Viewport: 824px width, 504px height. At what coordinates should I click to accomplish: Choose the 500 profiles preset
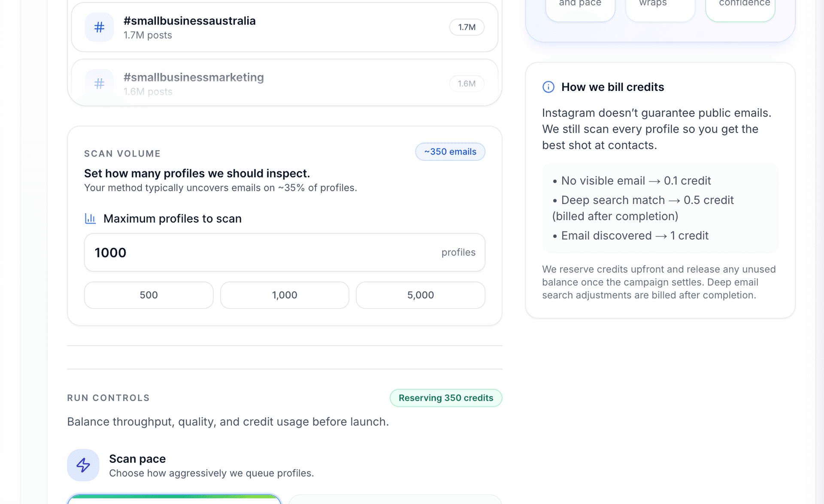148,295
